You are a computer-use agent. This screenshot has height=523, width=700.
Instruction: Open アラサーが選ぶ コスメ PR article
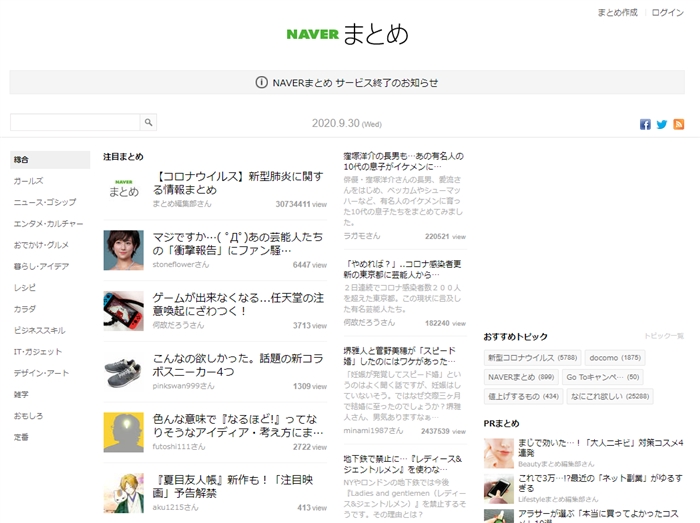pos(598,516)
